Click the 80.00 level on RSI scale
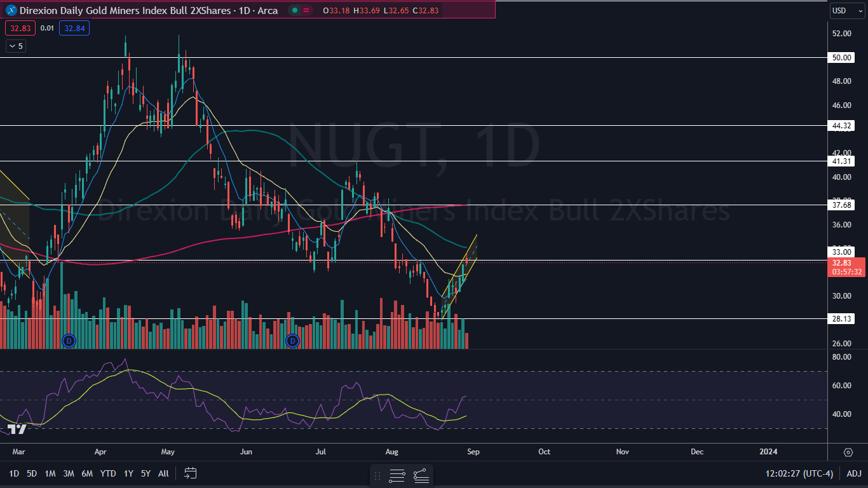 pyautogui.click(x=842, y=357)
